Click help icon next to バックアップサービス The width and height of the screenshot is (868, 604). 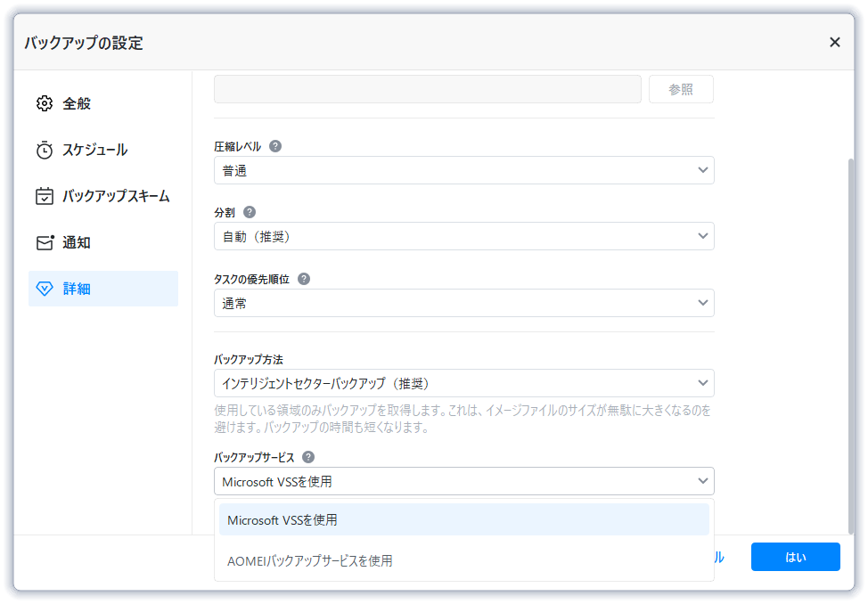pos(308,457)
